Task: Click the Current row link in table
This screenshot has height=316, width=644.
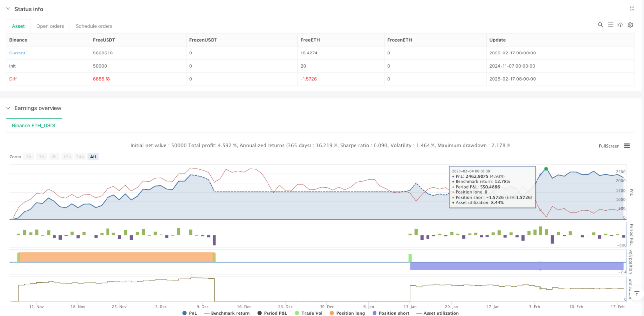Action: (x=17, y=53)
